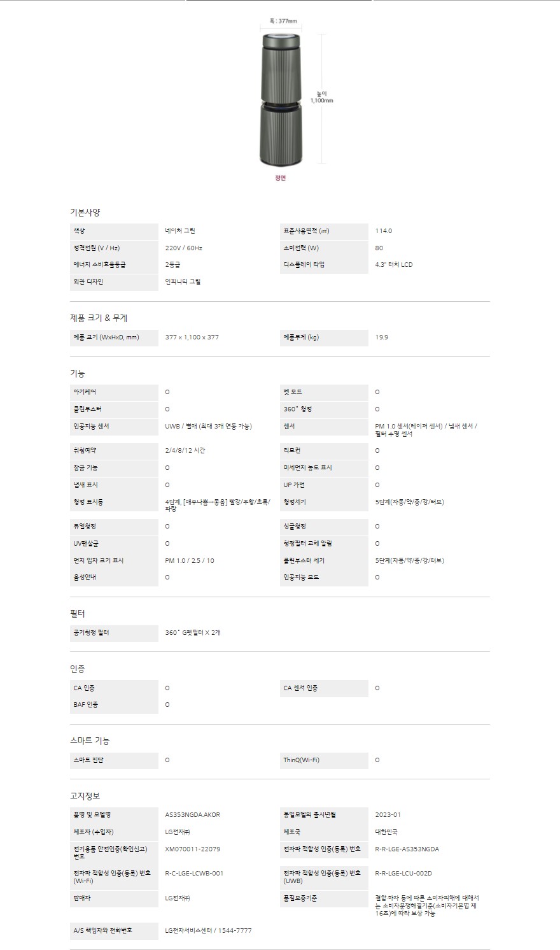Image resolution: width=560 pixels, height=950 pixels.
Task: Click the 제품 크기 & 무게 section heading
Action: tap(99, 318)
